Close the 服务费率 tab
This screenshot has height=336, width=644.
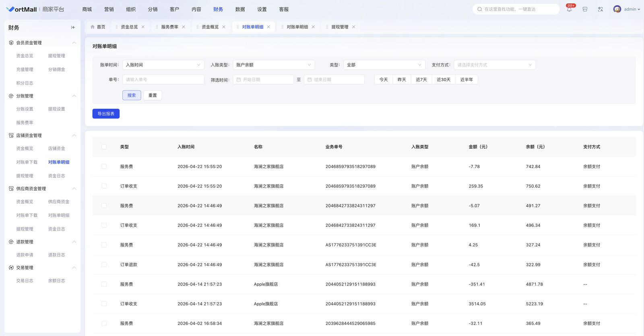(184, 27)
